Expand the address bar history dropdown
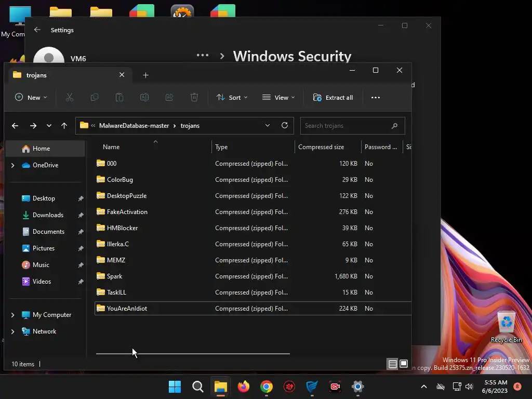The image size is (532, 399). tap(268, 125)
